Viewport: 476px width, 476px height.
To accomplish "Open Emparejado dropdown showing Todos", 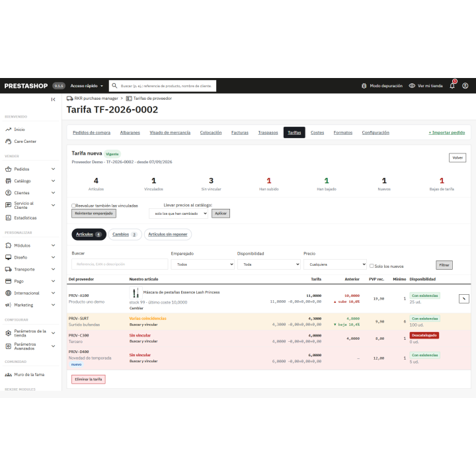I will [202, 264].
